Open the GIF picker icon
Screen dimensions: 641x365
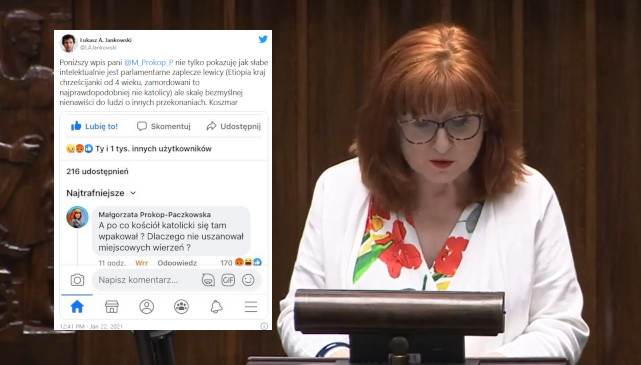point(228,280)
